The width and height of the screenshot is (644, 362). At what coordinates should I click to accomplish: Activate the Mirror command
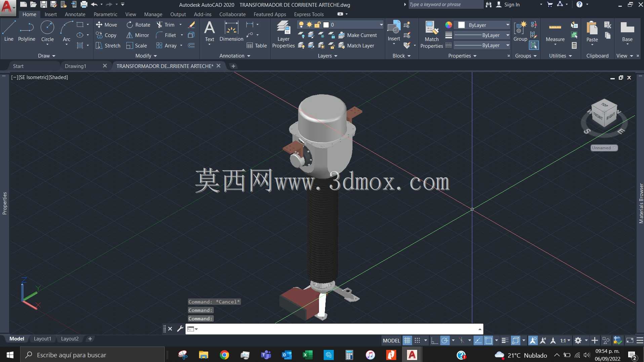(x=137, y=35)
